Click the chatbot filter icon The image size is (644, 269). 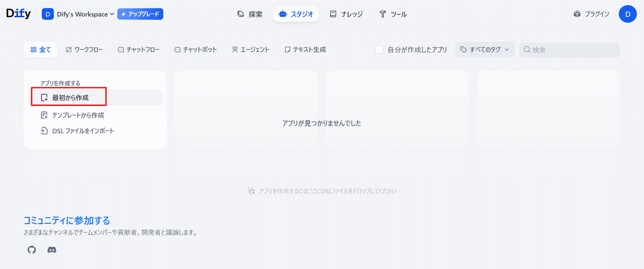pyautogui.click(x=178, y=49)
